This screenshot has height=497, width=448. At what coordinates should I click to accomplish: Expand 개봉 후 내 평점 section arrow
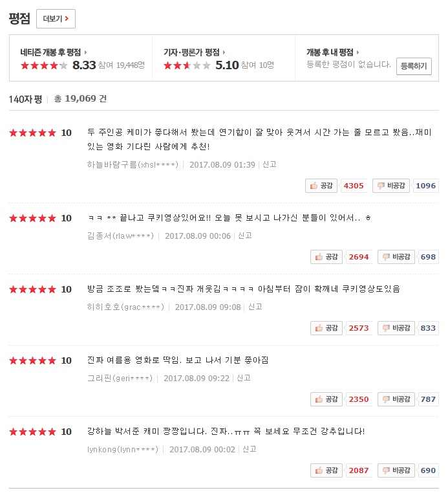tap(357, 52)
